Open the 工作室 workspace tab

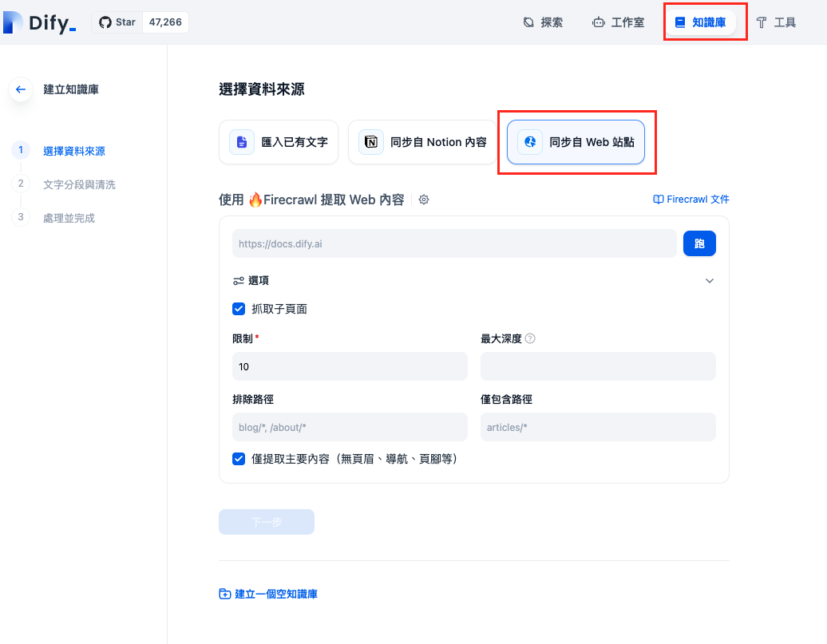[x=619, y=22]
